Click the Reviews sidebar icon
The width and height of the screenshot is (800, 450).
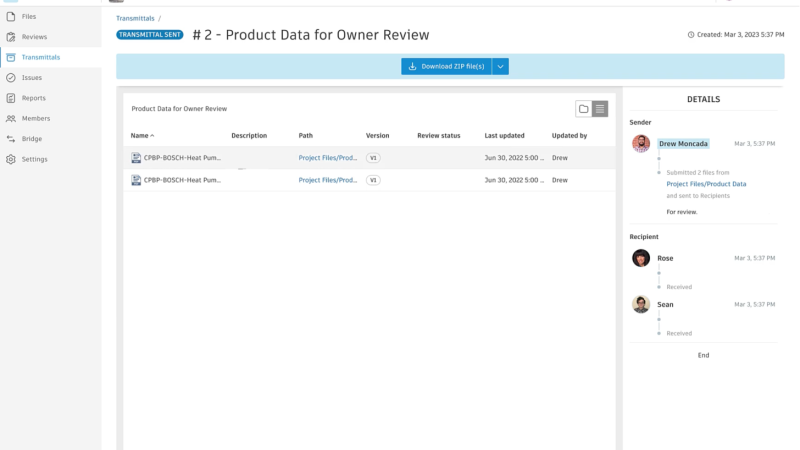10,37
